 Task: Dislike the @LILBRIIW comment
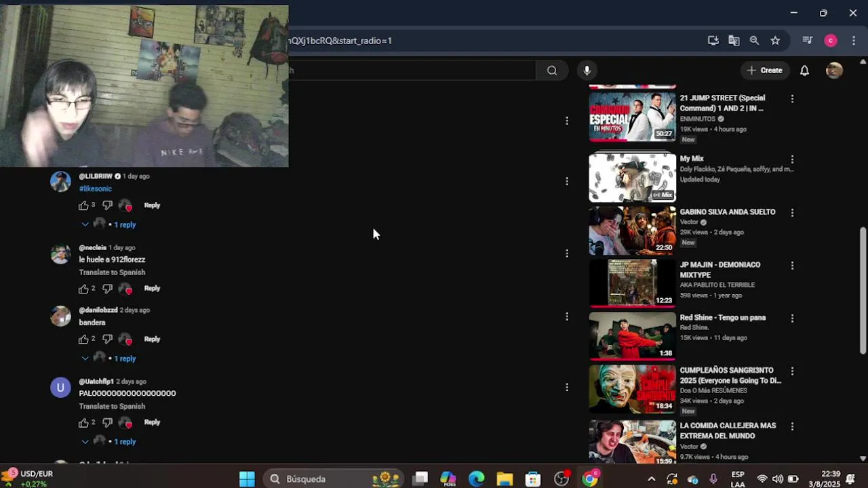107,205
